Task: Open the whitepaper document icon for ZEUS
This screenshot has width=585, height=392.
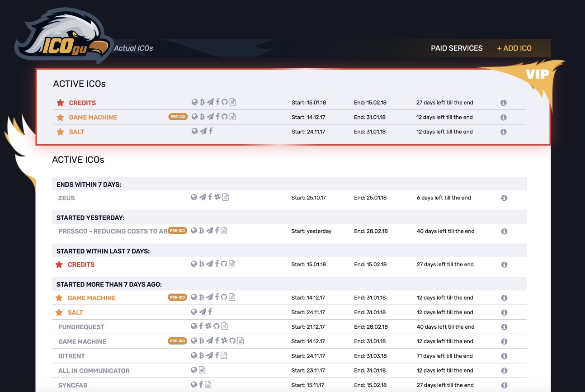Action: 226,197
